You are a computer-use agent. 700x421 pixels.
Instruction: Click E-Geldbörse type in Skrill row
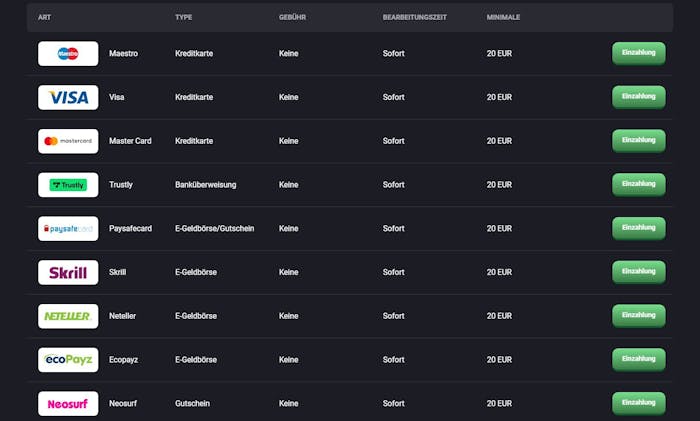coord(196,272)
